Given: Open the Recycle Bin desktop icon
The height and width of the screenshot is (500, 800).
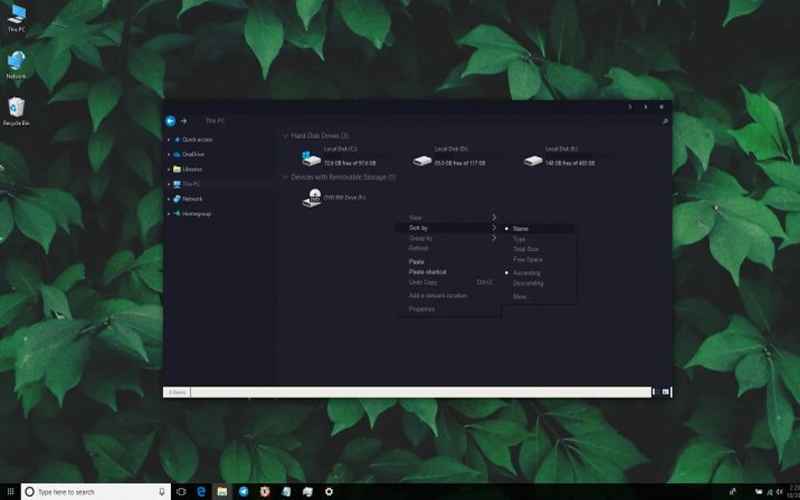Looking at the screenshot, I should pyautogui.click(x=16, y=111).
